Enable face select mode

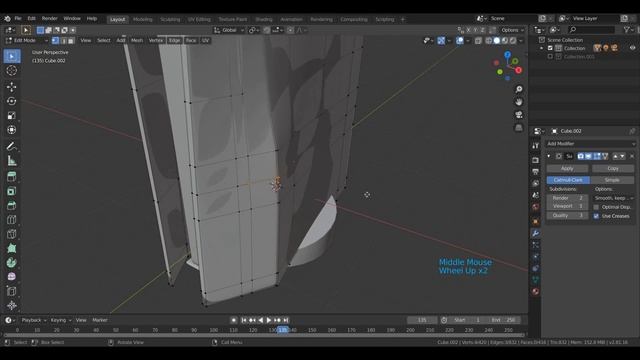(71, 40)
